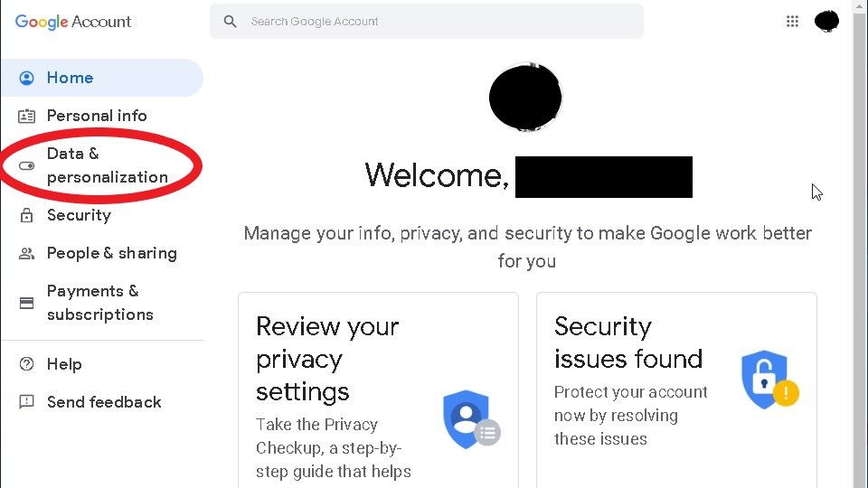Click the People & sharing icon
Viewport: 868px width, 488px height.
[27, 253]
